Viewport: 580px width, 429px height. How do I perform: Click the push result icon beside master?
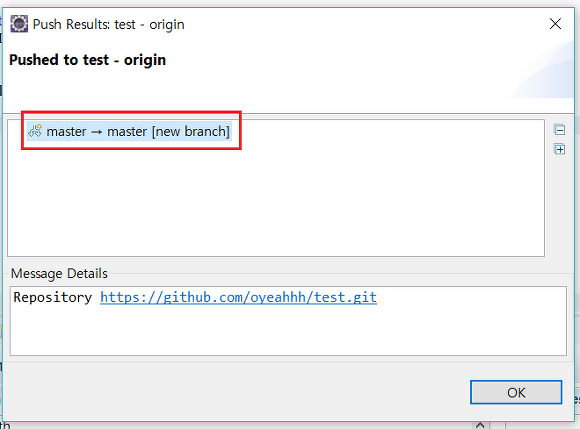coord(35,131)
